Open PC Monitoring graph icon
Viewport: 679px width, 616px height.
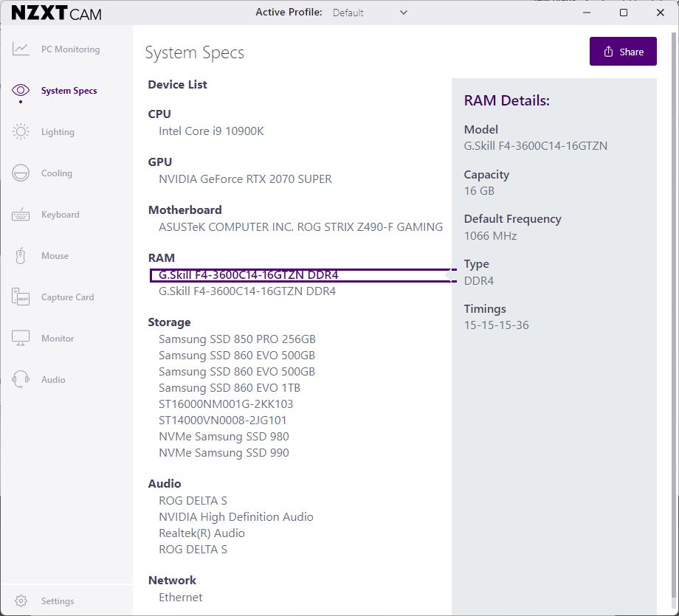(x=21, y=49)
